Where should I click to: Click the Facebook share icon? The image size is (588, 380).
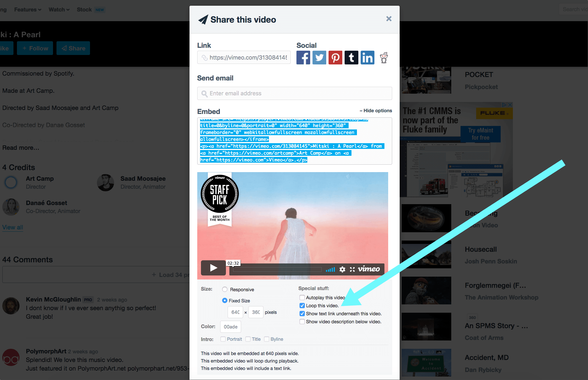pyautogui.click(x=303, y=57)
